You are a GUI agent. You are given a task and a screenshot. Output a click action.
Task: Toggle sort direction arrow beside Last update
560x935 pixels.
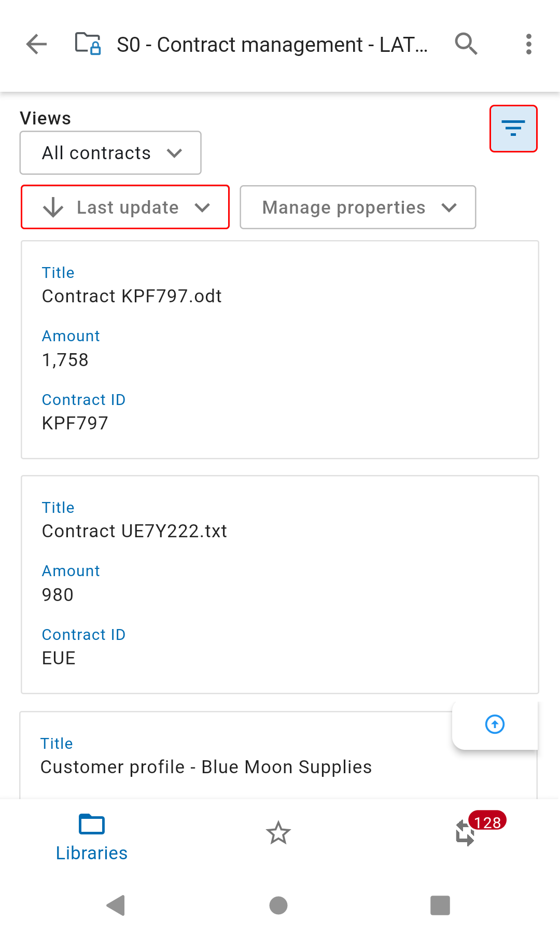53,207
